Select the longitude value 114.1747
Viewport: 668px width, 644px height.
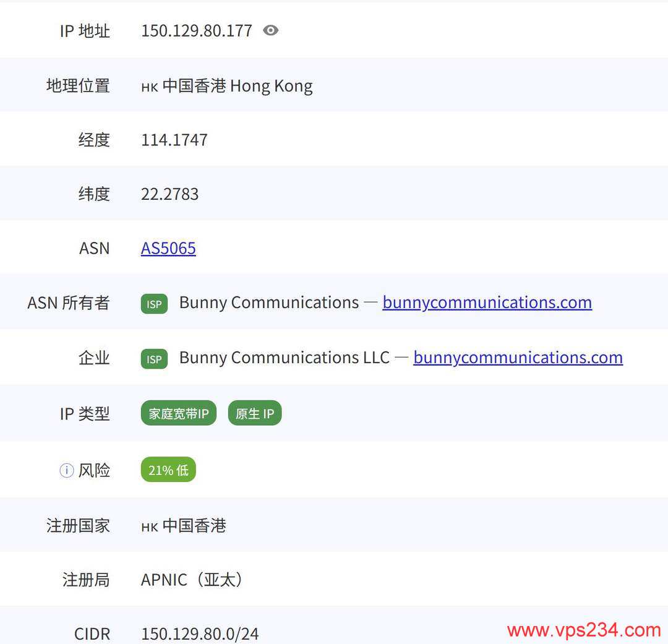point(174,140)
